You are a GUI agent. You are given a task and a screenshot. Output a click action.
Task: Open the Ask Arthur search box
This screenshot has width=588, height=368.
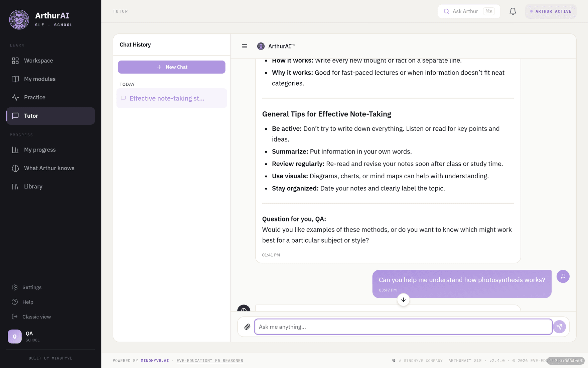click(x=469, y=11)
